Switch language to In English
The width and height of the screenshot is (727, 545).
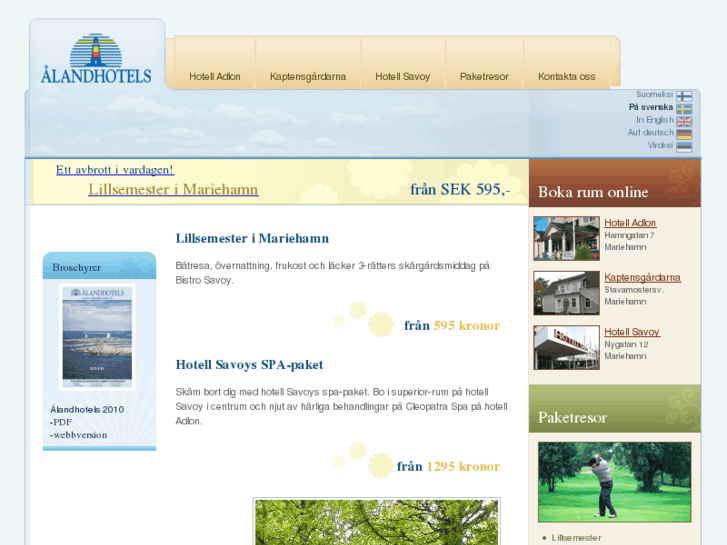pos(654,120)
